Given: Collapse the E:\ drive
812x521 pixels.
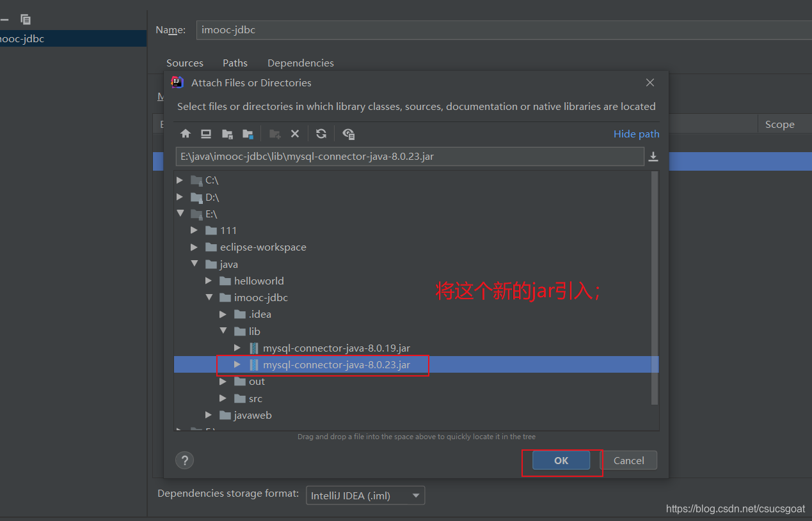Looking at the screenshot, I should [180, 214].
